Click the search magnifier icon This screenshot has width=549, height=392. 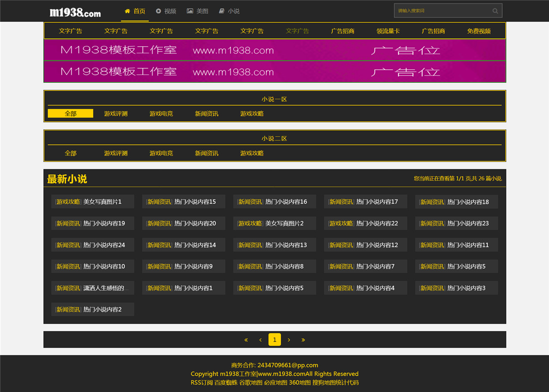pos(495,11)
